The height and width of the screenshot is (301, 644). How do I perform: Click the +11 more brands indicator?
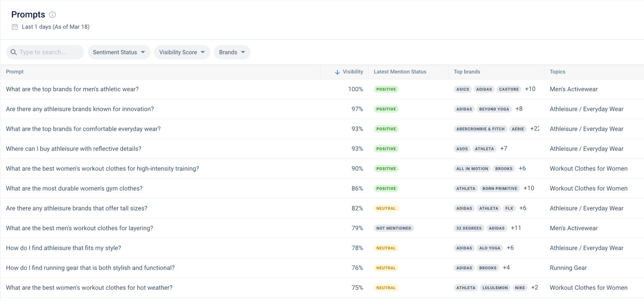(x=516, y=228)
